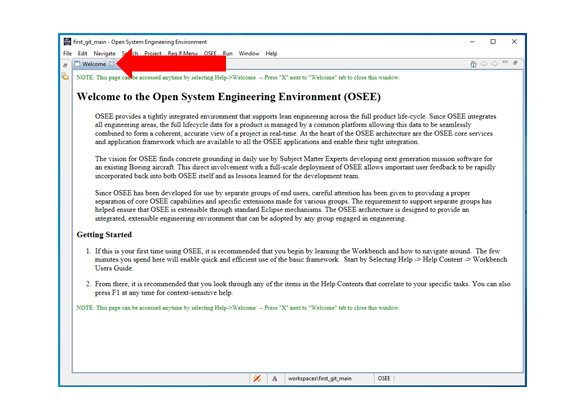
Task: Click the Forward arrow in Welcome toolbar
Action: (494, 64)
